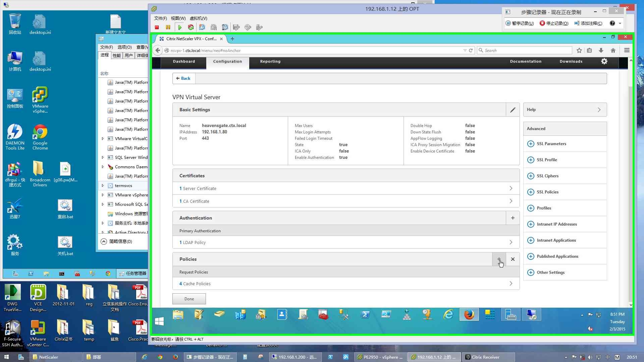Open the 性能 tab in Task Manager

point(117,56)
